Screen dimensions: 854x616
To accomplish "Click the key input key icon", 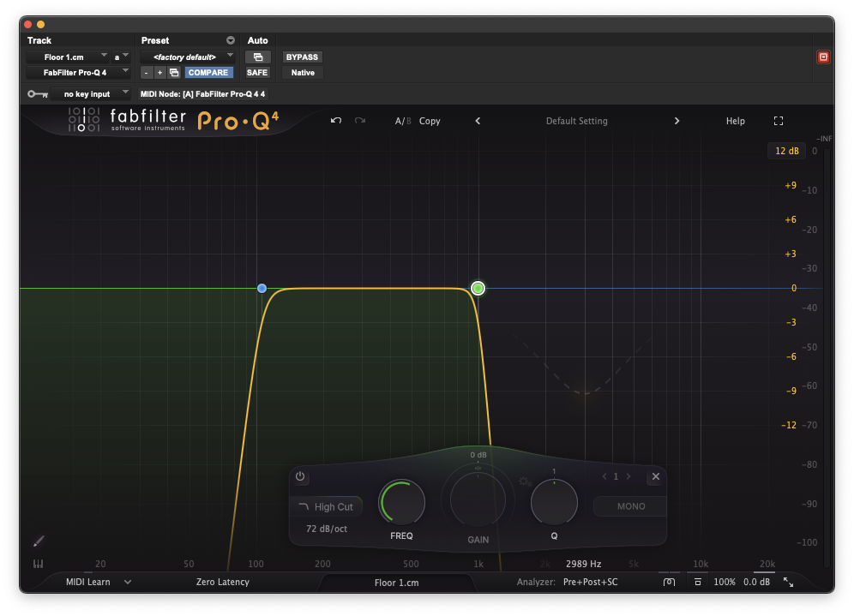I will point(38,94).
